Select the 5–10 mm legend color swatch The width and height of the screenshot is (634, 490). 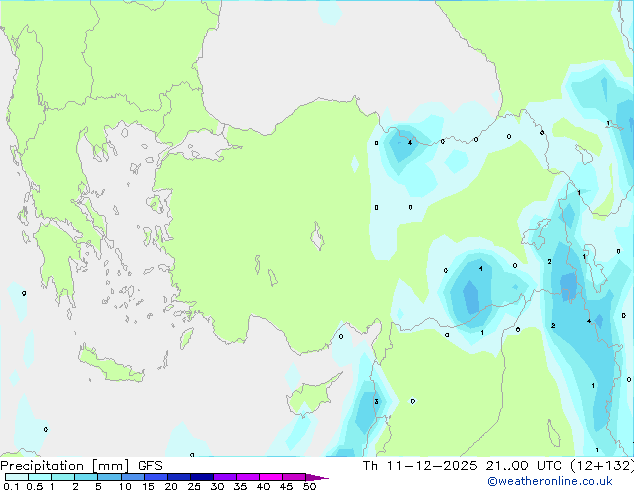[109, 477]
